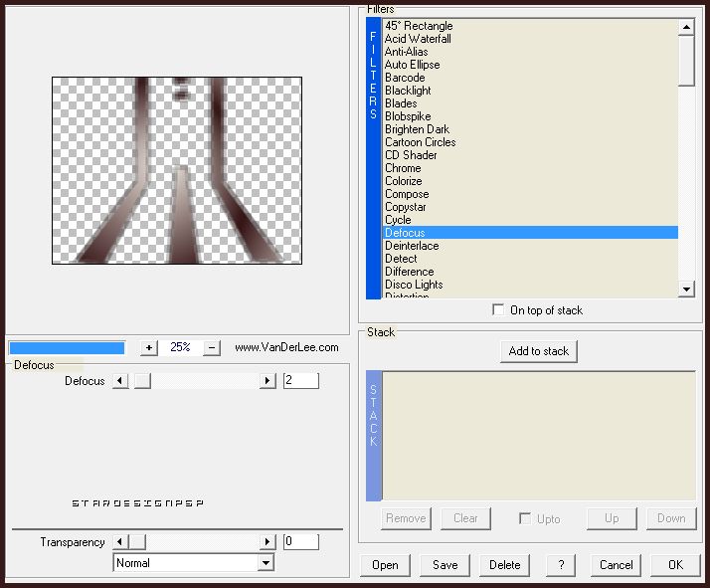Select the Anti-Alias filter
Screen dimensions: 710x588
pos(530,52)
